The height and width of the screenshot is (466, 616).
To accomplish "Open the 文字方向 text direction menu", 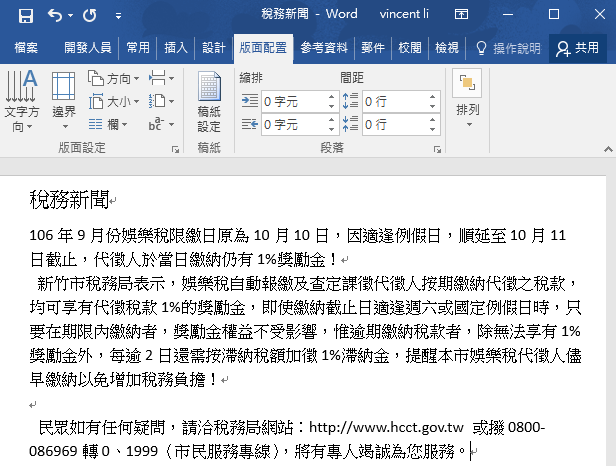I will (x=22, y=101).
